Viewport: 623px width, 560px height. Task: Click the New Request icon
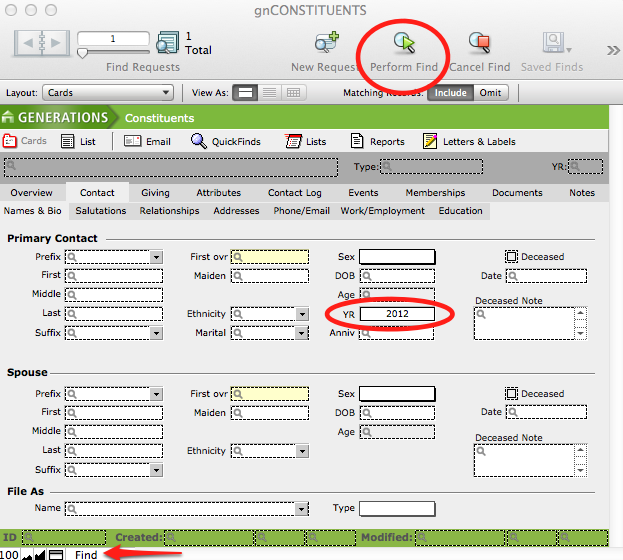point(326,43)
